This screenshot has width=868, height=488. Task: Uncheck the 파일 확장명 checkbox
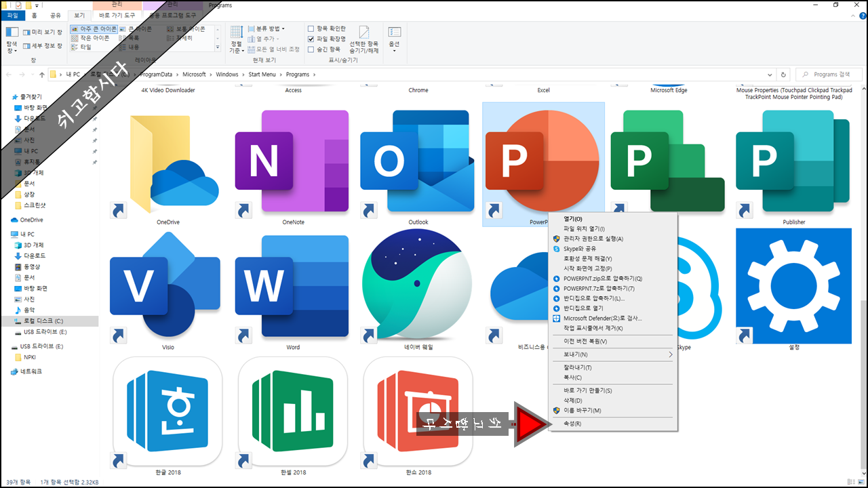311,39
